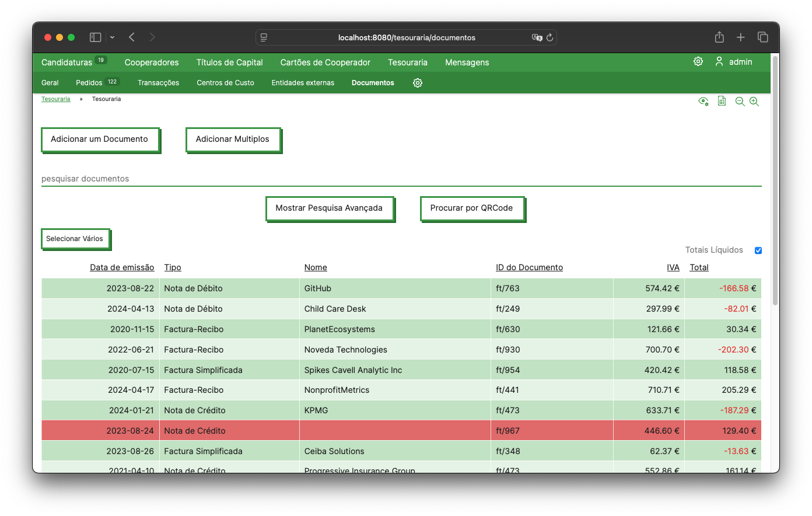Image resolution: width=812 pixels, height=516 pixels.
Task: Zoom in with the plus magnifier icon
Action: pyautogui.click(x=754, y=102)
